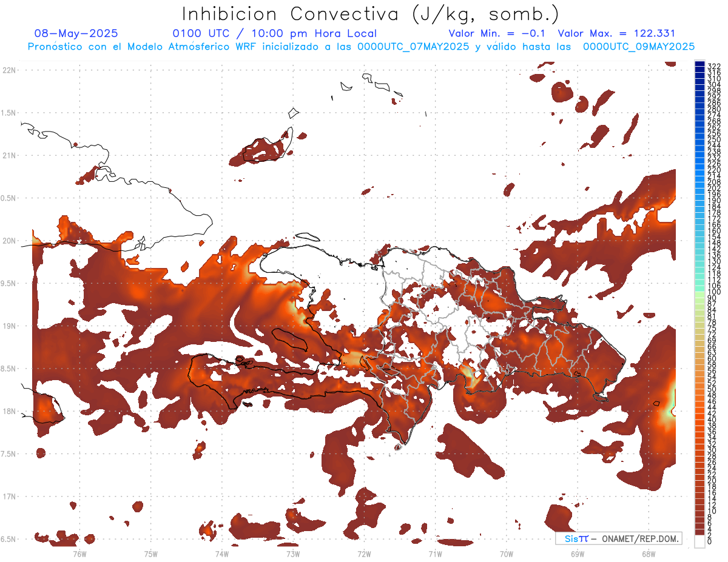Click the '69W' longitude label
Viewport: 728px width, 562px height.
point(578,554)
